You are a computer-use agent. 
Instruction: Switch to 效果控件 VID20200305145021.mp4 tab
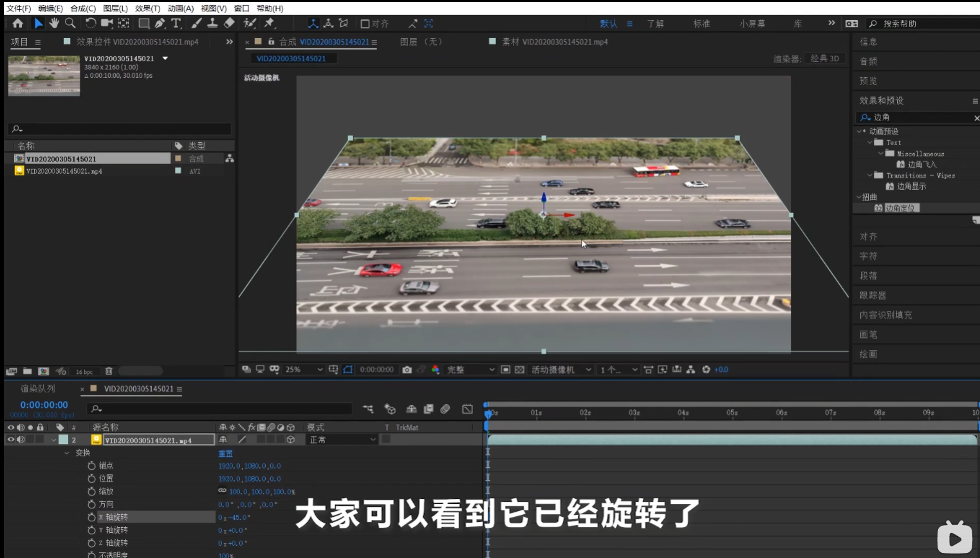(x=137, y=42)
